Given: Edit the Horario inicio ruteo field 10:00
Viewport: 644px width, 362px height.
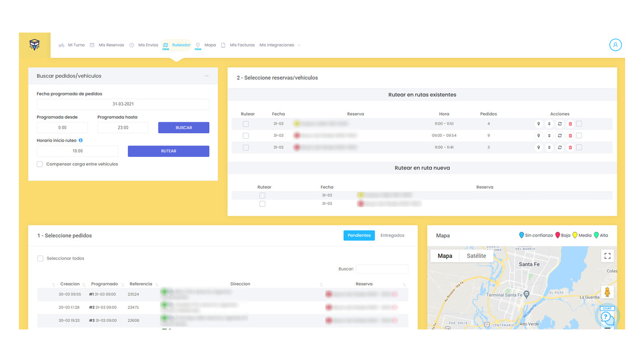Looking at the screenshot, I should click(77, 151).
